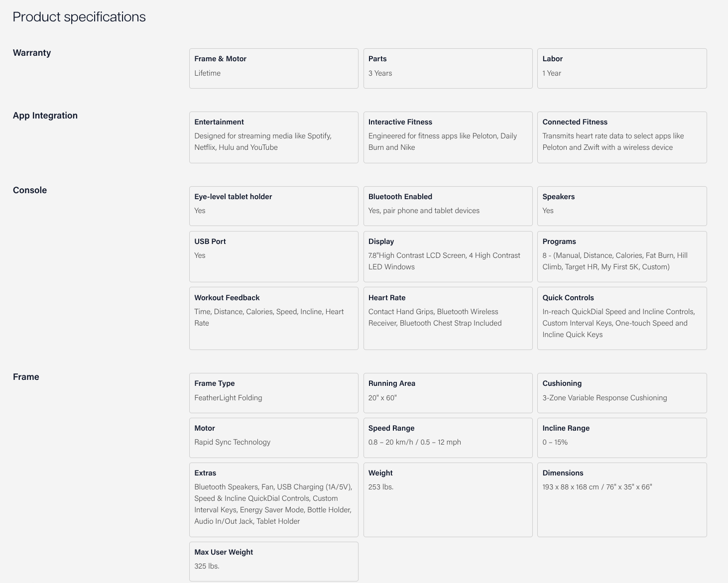The height and width of the screenshot is (583, 728).
Task: Click the Eye-level tablet holder card
Action: tap(273, 206)
